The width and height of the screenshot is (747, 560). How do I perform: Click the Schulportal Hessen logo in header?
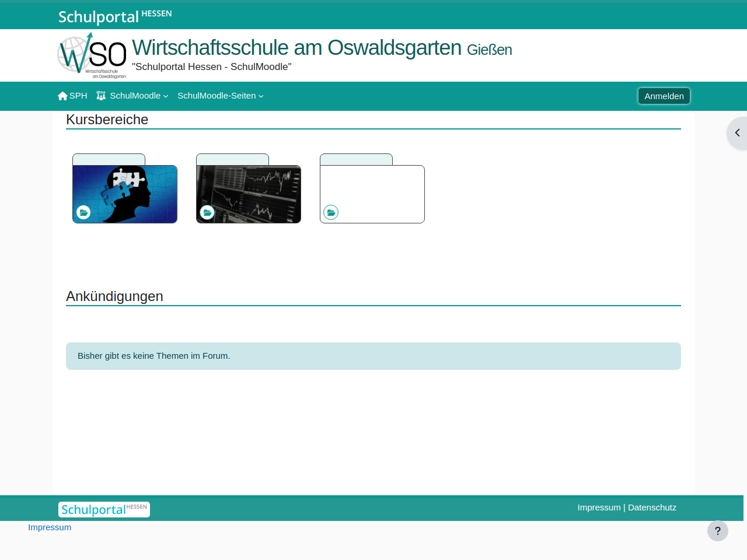pos(115,16)
